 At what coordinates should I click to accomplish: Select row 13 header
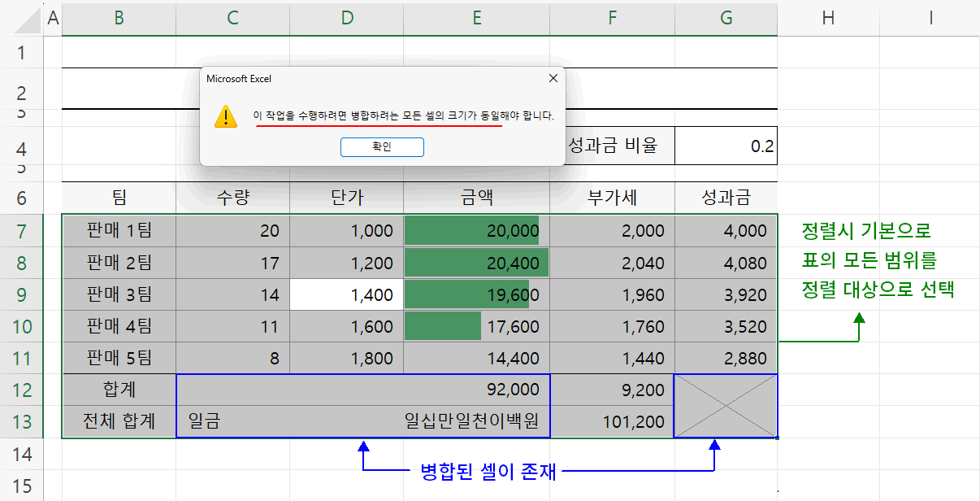(x=21, y=422)
